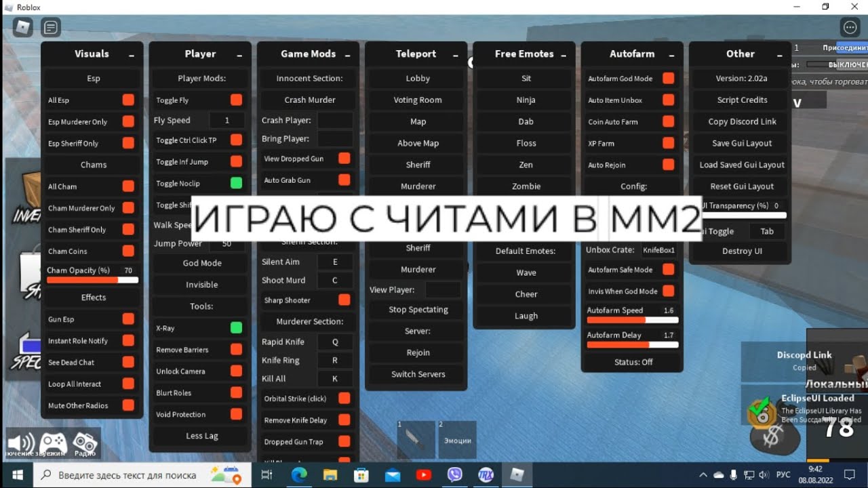The width and height of the screenshot is (868, 488).
Task: Open the three-dots settings icon
Action: pyautogui.click(x=850, y=27)
